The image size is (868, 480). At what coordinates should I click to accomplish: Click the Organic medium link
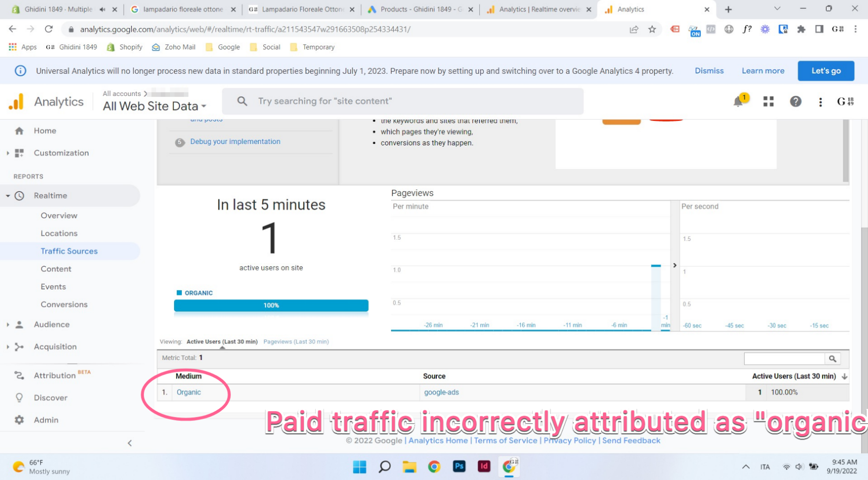coord(188,392)
